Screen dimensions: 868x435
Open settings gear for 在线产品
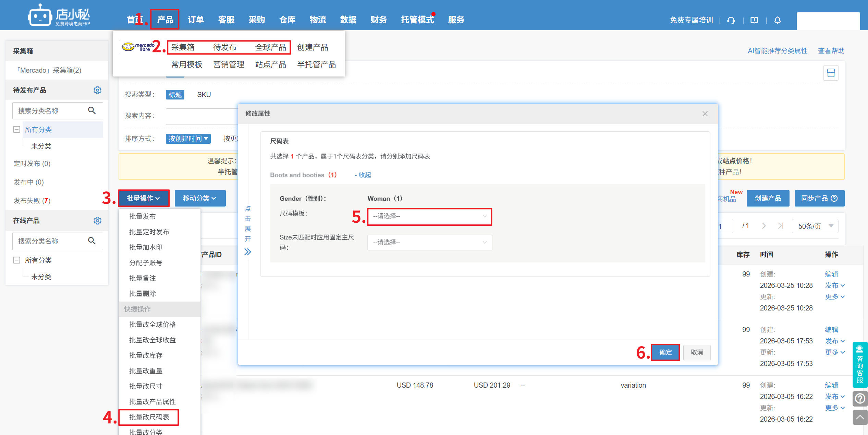[97, 221]
